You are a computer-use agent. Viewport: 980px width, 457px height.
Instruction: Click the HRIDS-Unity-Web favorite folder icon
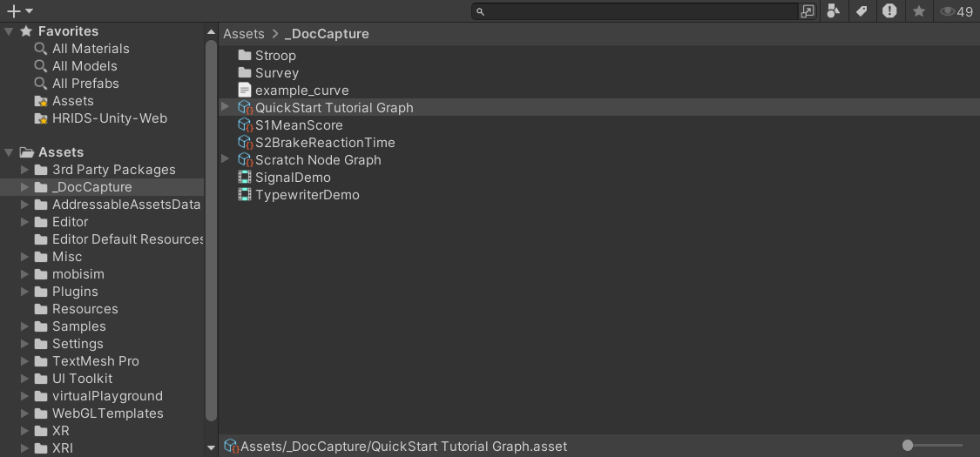pyautogui.click(x=41, y=118)
